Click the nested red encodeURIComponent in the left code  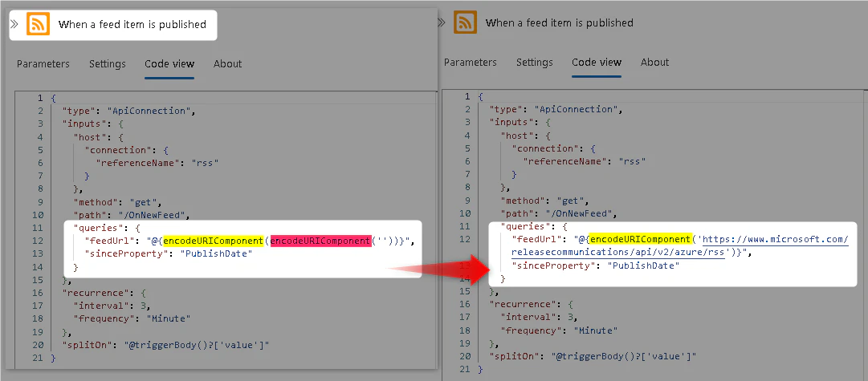point(320,241)
